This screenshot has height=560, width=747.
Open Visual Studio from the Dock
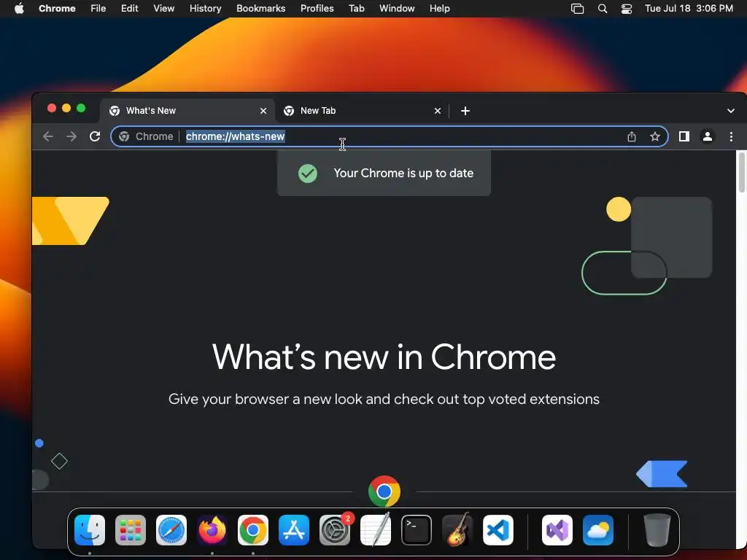pos(557,530)
